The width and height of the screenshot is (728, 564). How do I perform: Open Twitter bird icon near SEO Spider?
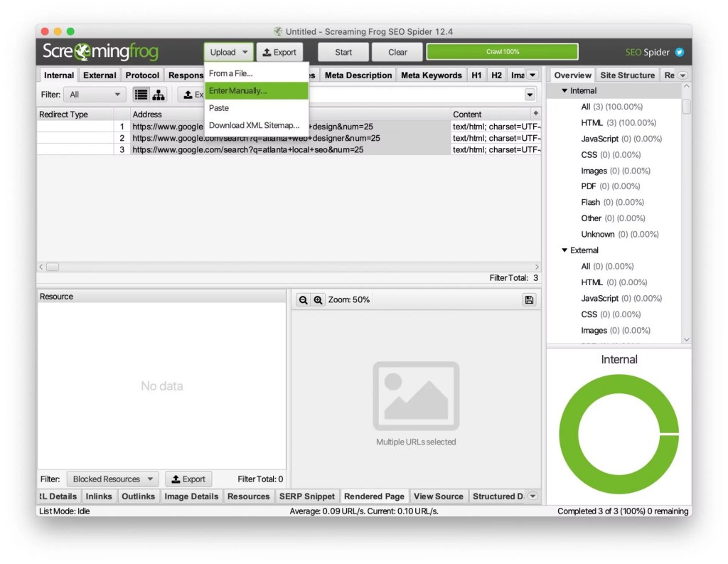(x=679, y=52)
